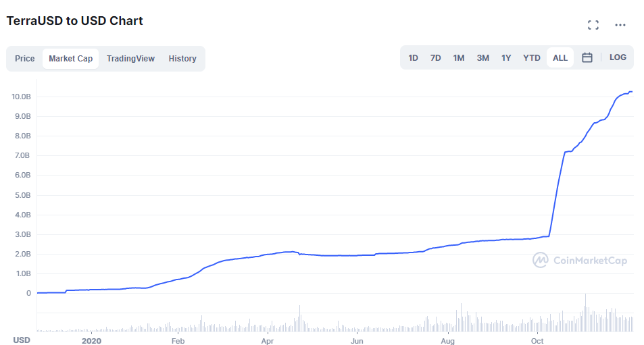Select the YTD time range
644x345 pixels.
tap(531, 58)
